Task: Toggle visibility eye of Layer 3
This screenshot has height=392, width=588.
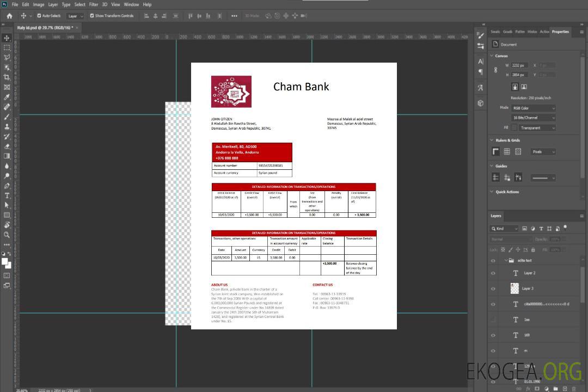Action: pos(493,289)
